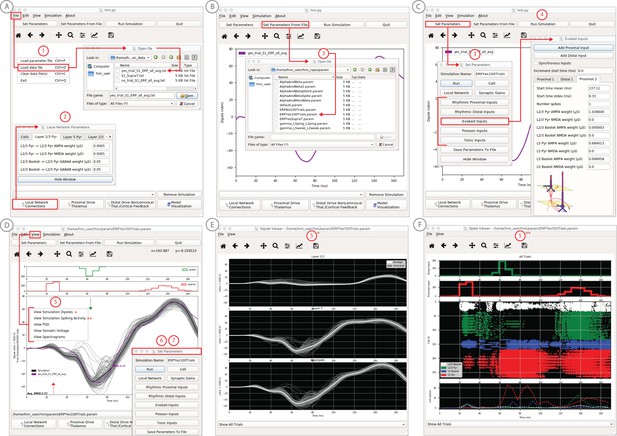The width and height of the screenshot is (617, 436).
Task: Click the Home icon in Dipole Viewer toolbar
Action: pos(223,246)
